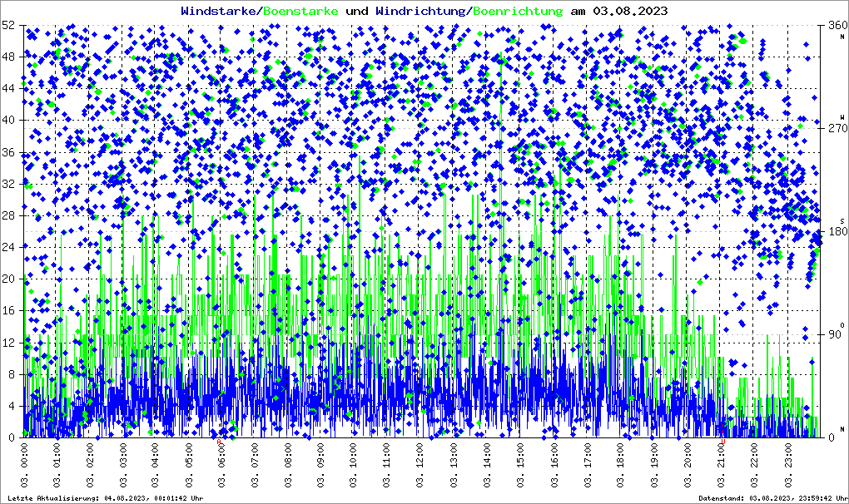Image resolution: width=849 pixels, height=504 pixels.
Task: Click the red "U" sunset marker
Action: 722,442
